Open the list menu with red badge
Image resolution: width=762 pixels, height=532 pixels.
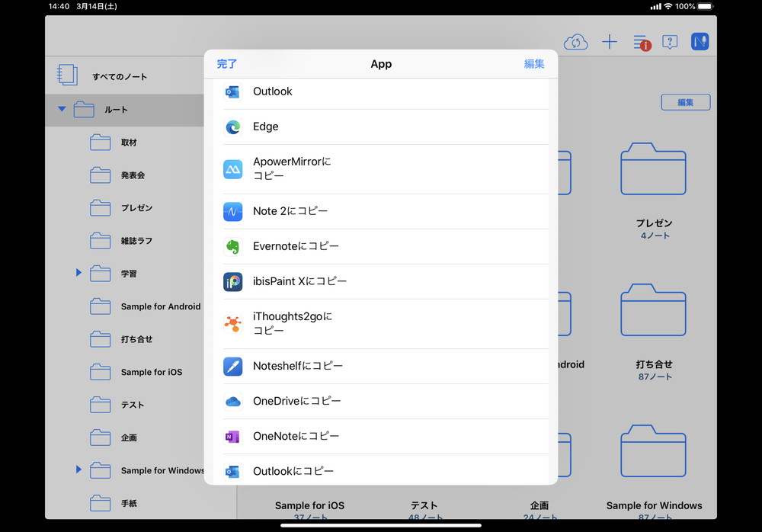[x=642, y=43]
